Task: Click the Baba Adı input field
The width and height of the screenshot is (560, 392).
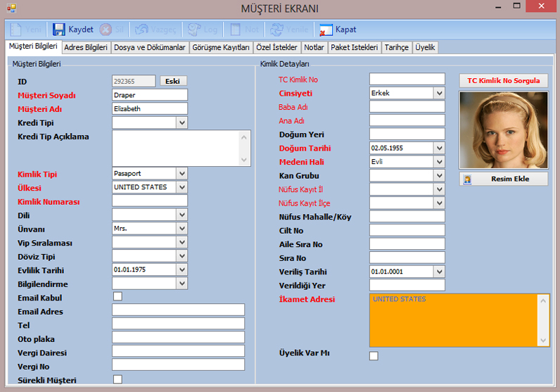Action: click(407, 106)
